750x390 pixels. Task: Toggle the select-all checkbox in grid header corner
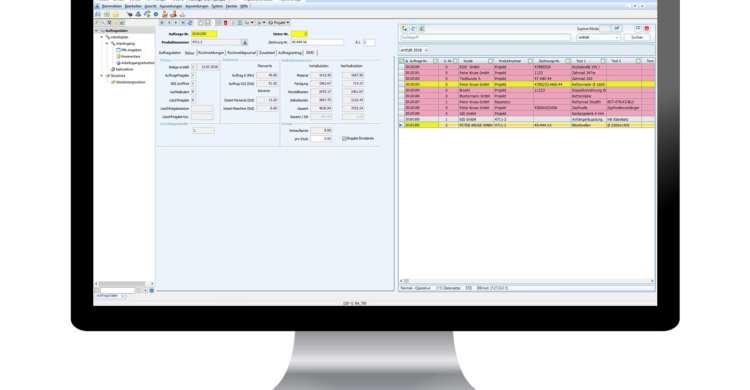(x=402, y=61)
